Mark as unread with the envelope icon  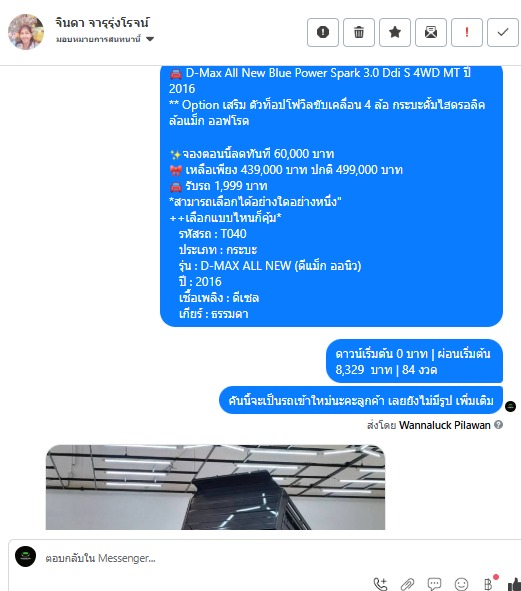[431, 32]
